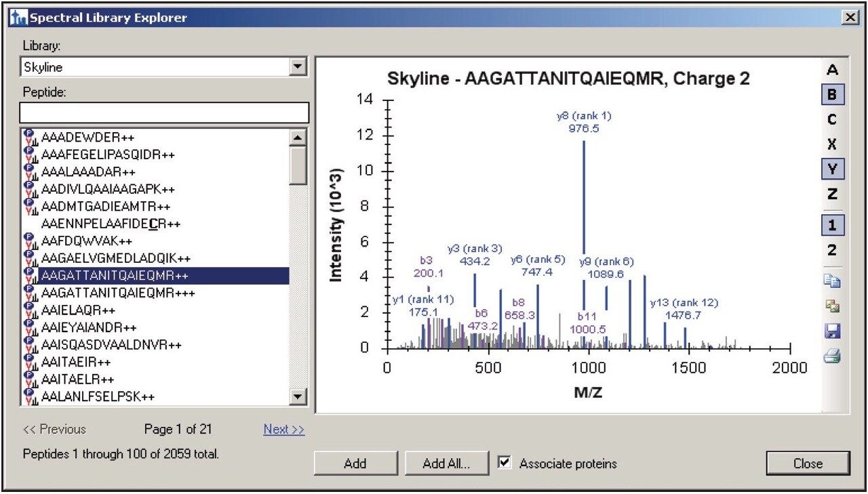Screen dimensions: 868x494
Task: Select peptide AADMTGADIEAMTR++
Action: pyautogui.click(x=105, y=206)
